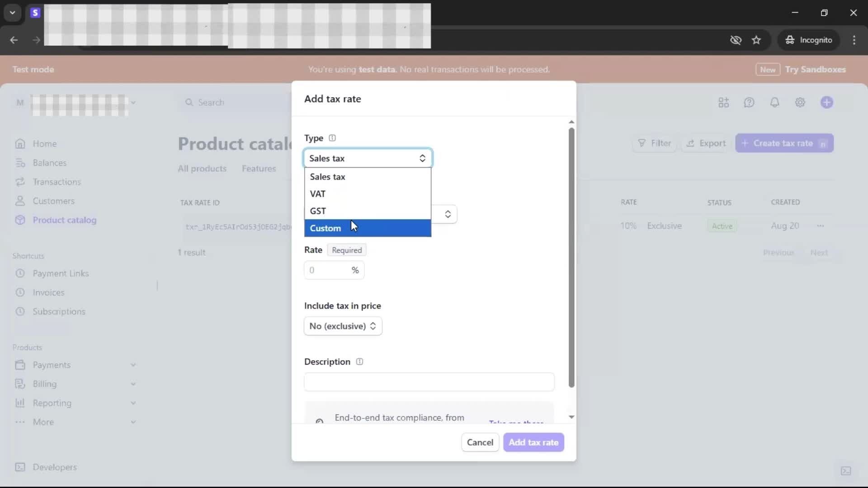The height and width of the screenshot is (488, 868).
Task: Click the Description text field
Action: [429, 382]
